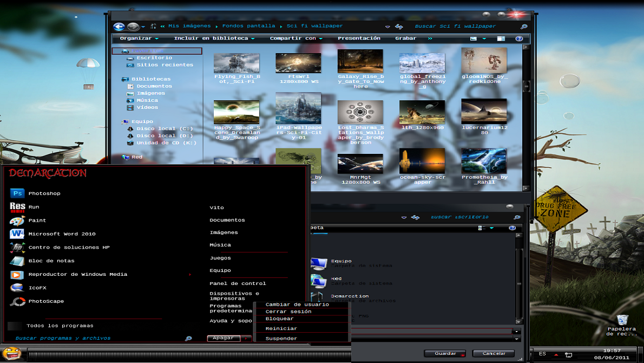Open Microsoft Word 2010 shortcut

pyautogui.click(x=62, y=234)
